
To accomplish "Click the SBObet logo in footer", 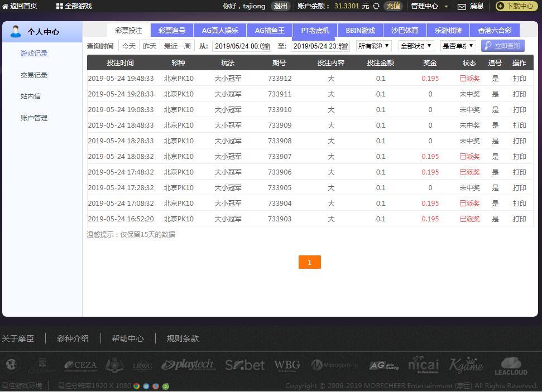I will [245, 365].
